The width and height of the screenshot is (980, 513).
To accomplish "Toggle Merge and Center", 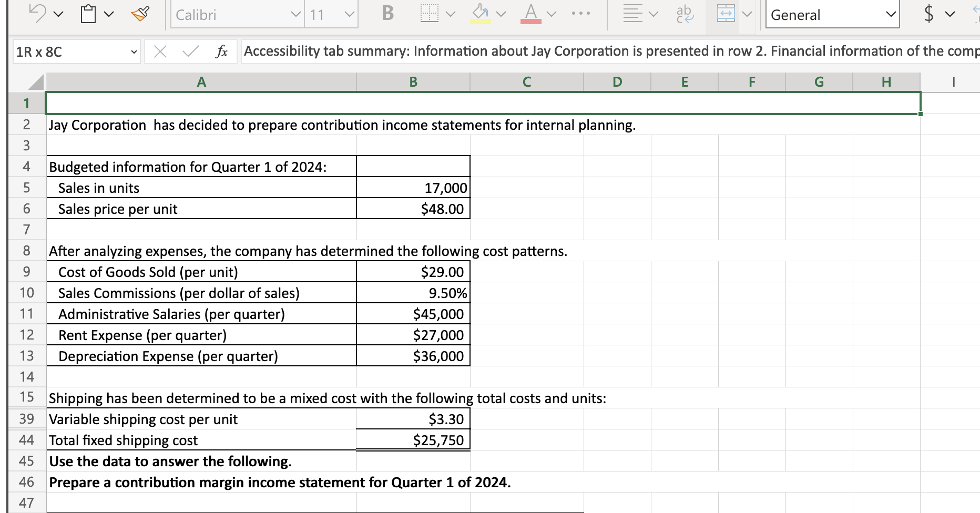I will (726, 14).
